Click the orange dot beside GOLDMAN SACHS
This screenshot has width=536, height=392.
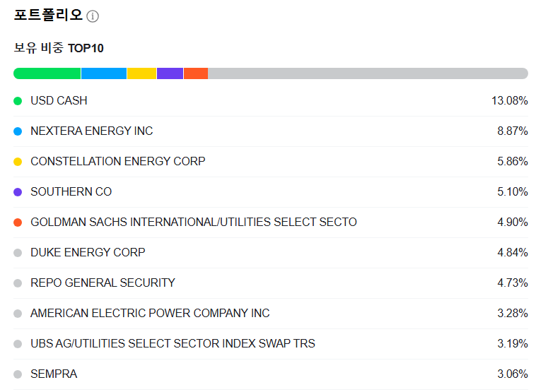18,222
